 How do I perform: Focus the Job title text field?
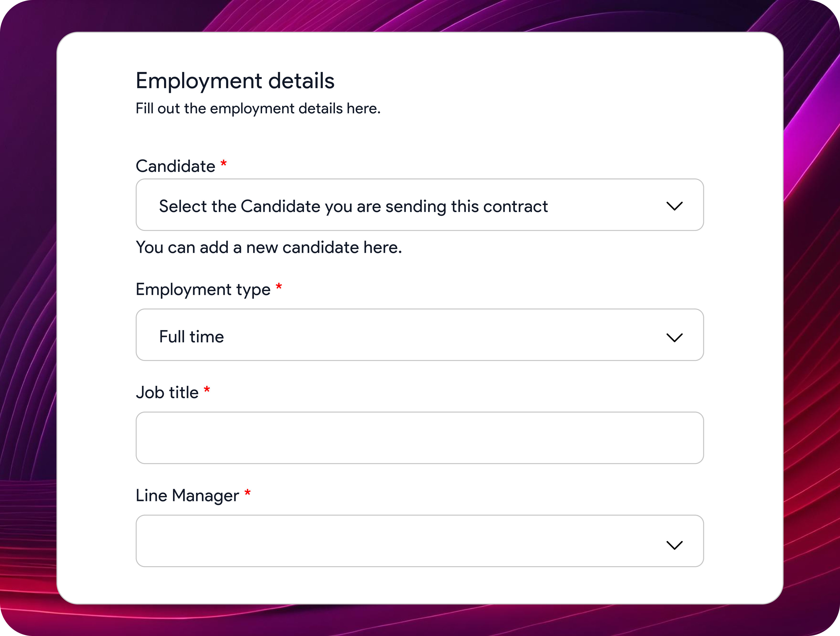(x=420, y=438)
